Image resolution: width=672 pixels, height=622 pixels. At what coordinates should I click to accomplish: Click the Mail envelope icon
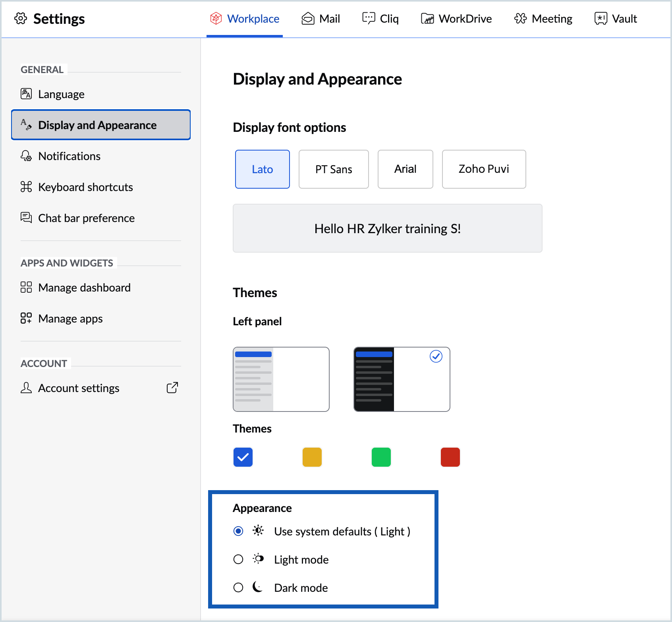click(x=308, y=18)
